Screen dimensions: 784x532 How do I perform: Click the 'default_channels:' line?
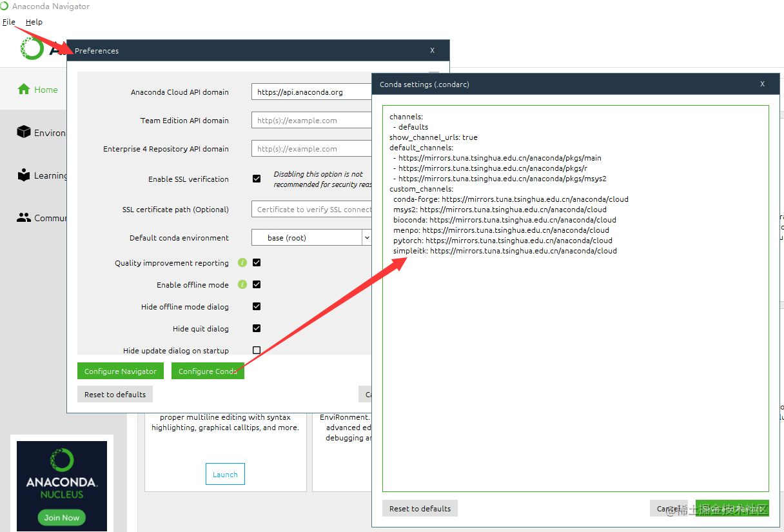[x=421, y=148]
